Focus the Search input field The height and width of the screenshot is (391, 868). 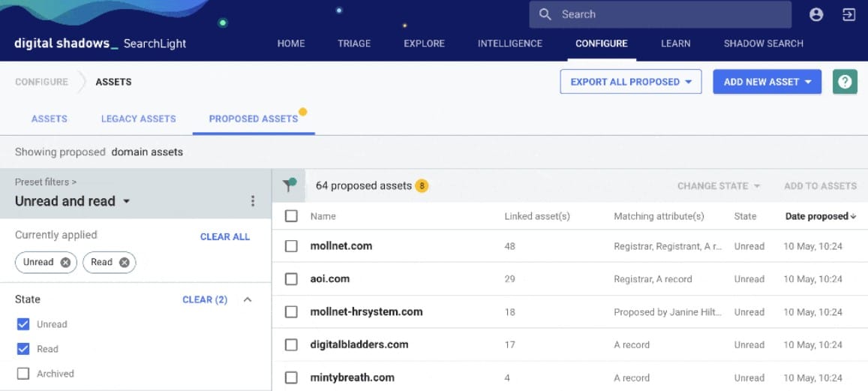tap(660, 14)
